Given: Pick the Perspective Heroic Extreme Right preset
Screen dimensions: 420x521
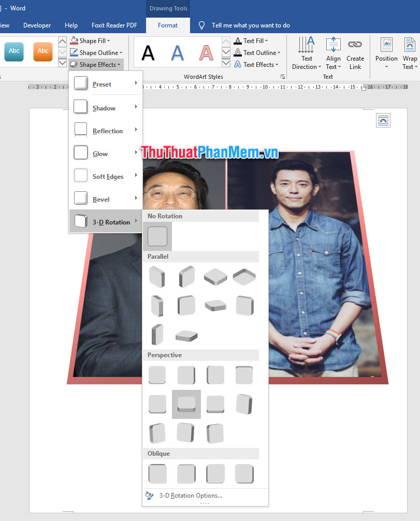Looking at the screenshot, I should point(215,433).
